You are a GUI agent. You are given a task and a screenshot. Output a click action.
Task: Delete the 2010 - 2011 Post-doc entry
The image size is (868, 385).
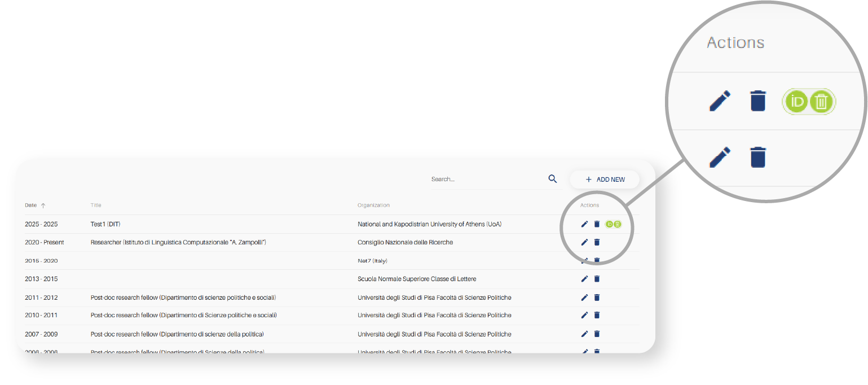point(597,315)
